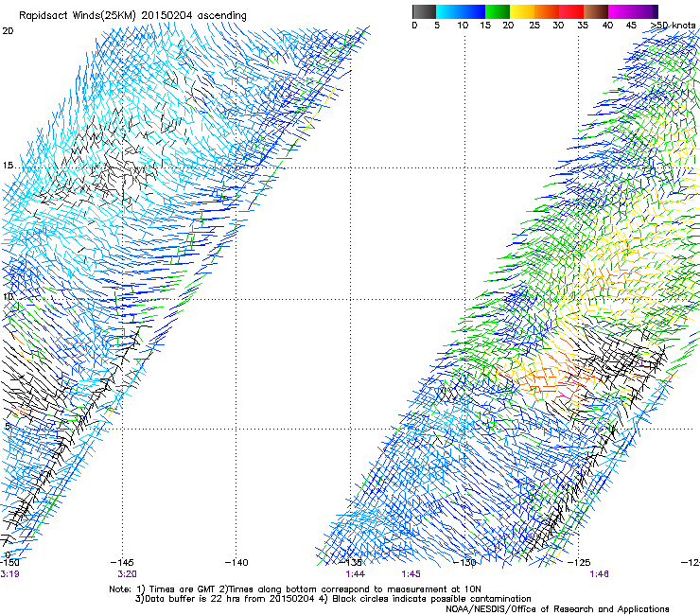Click the cyan-blue 5-15 knots color band
The height and width of the screenshot is (615, 700).
point(461,11)
